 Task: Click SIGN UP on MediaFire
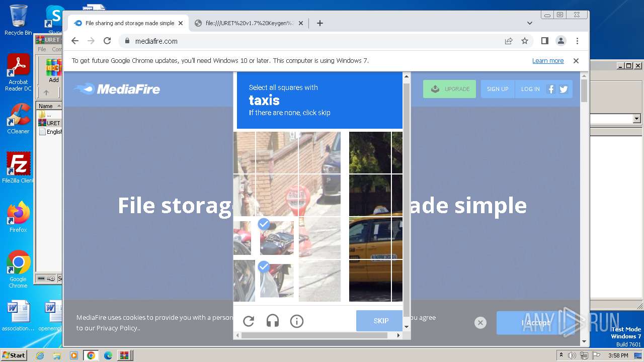pyautogui.click(x=498, y=89)
